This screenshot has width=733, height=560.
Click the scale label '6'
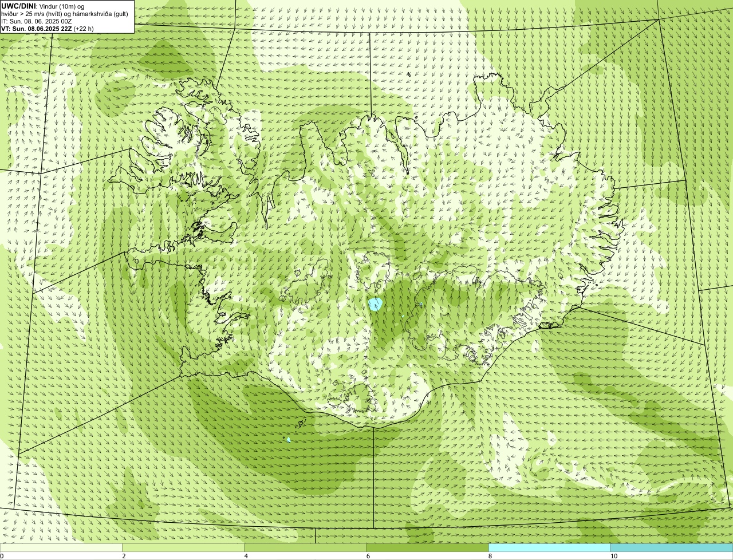[x=368, y=556]
